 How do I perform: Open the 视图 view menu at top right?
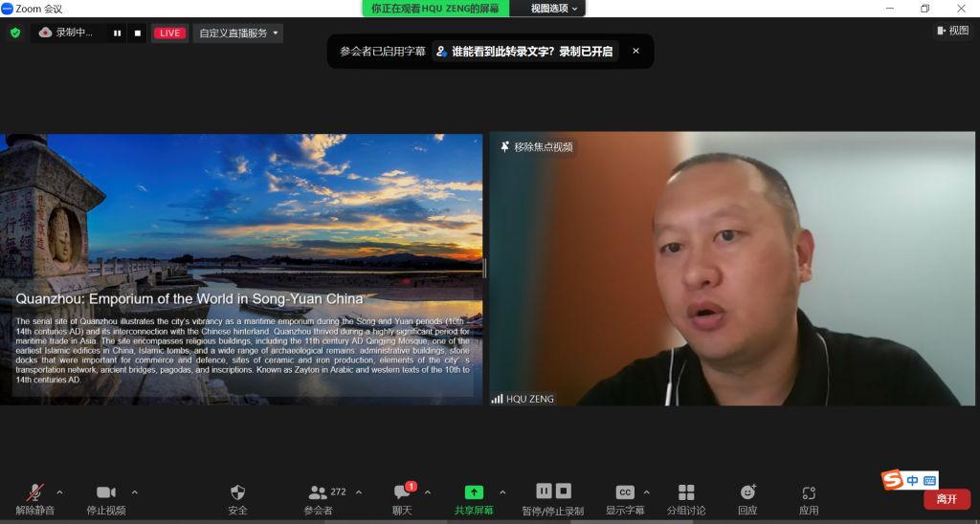pos(953,31)
